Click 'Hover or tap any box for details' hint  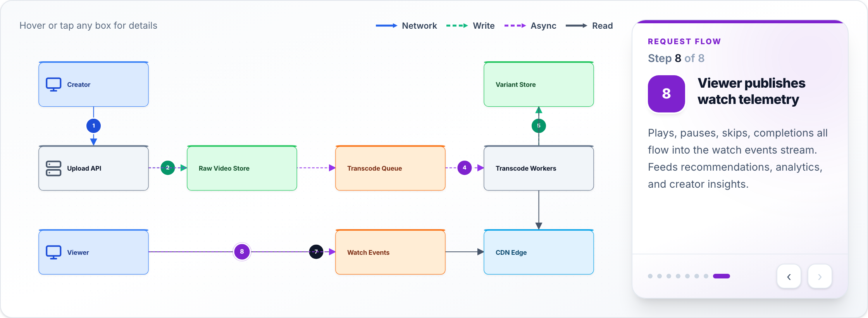point(88,26)
